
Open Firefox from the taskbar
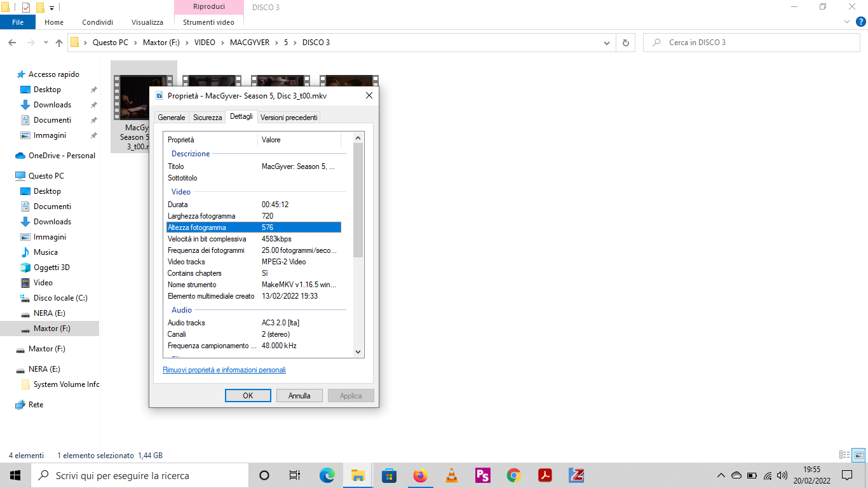[420, 475]
